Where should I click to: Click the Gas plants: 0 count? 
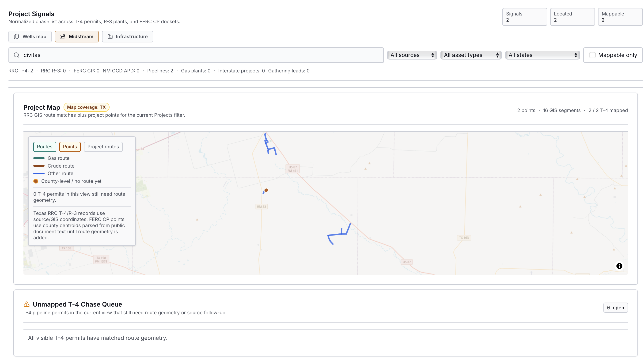[x=196, y=71]
